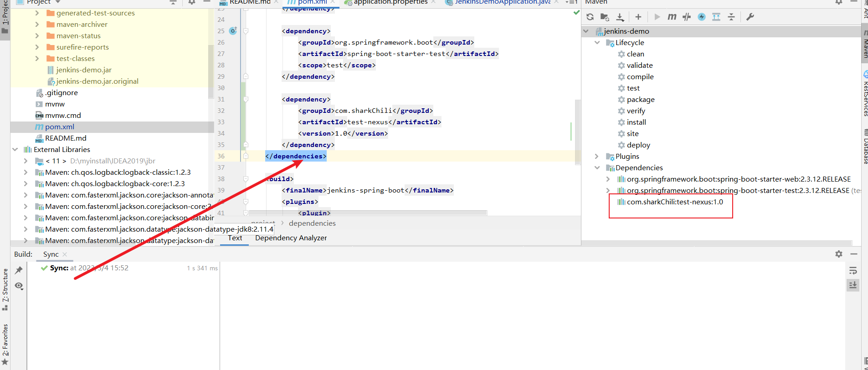868x370 pixels.
Task: Toggle Offline Mode in Maven toolbar
Action: click(687, 17)
